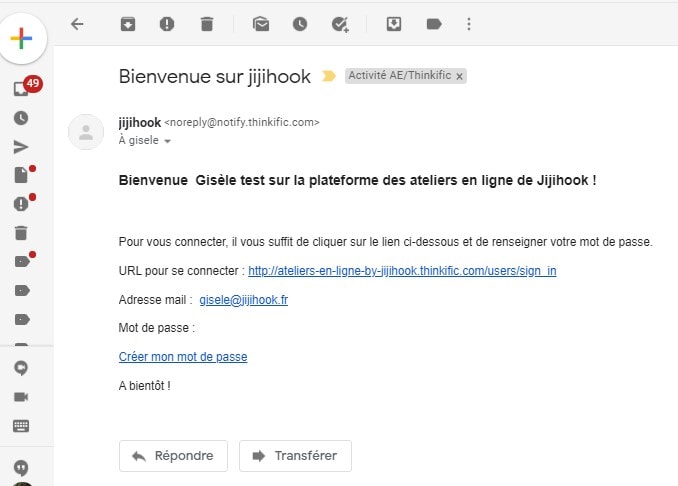Viewport: 678px width, 486px height.
Task: Expand recipient details next to À gisele
Action: pyautogui.click(x=168, y=141)
